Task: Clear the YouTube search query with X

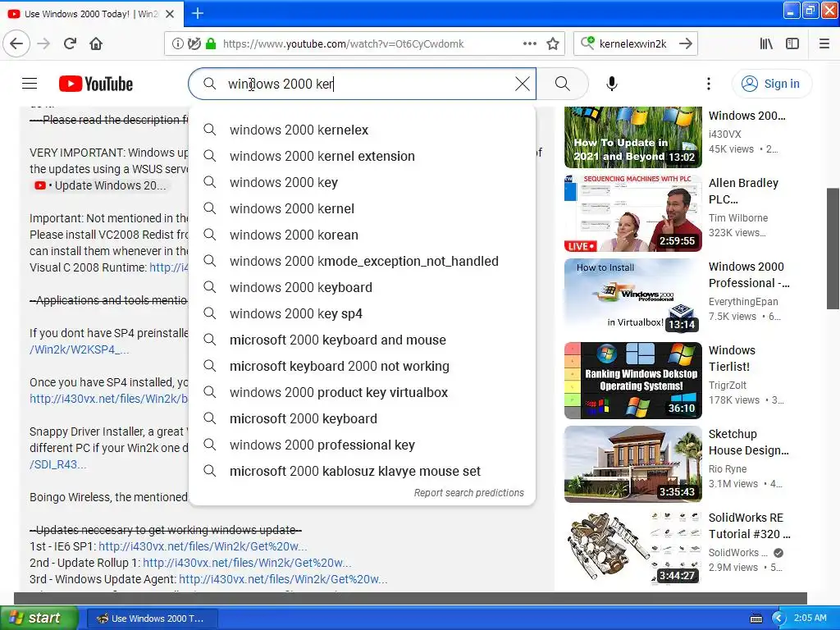Action: (x=523, y=84)
